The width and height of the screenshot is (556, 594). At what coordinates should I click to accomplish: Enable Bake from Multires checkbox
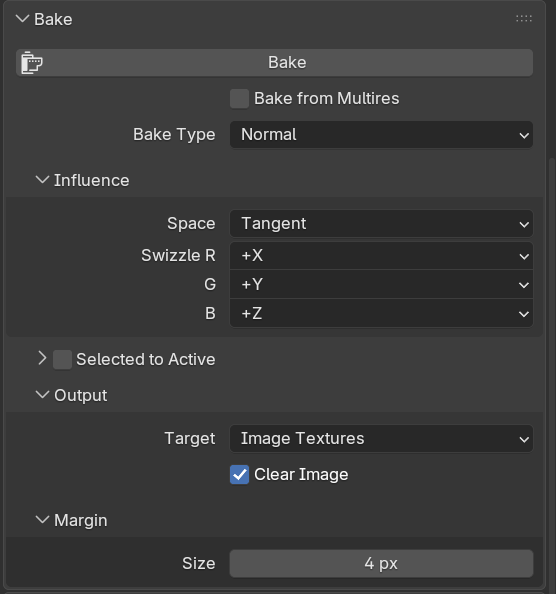coord(239,99)
